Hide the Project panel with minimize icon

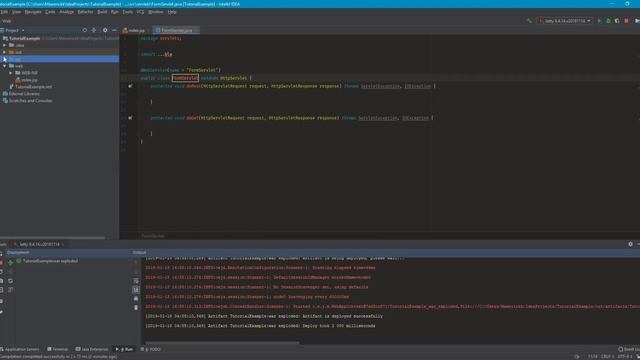click(x=114, y=30)
